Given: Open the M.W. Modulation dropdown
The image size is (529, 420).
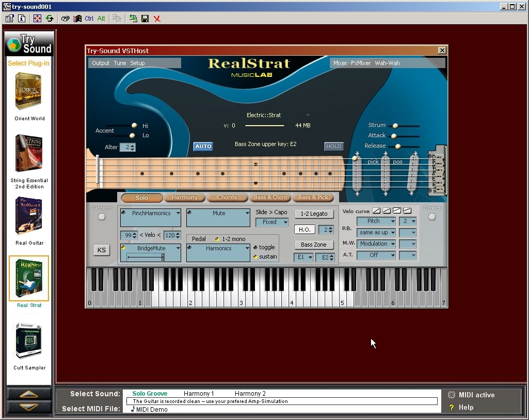Looking at the screenshot, I should tap(376, 244).
